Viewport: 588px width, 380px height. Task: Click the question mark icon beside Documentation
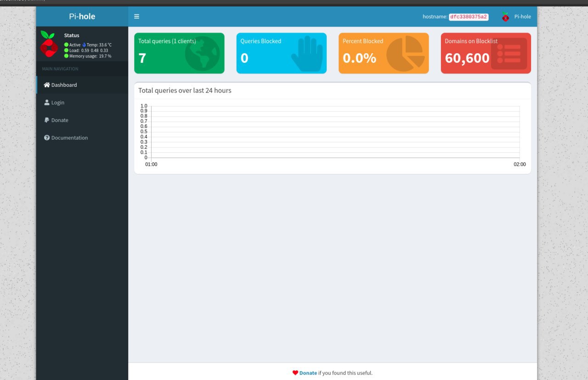[x=46, y=138]
